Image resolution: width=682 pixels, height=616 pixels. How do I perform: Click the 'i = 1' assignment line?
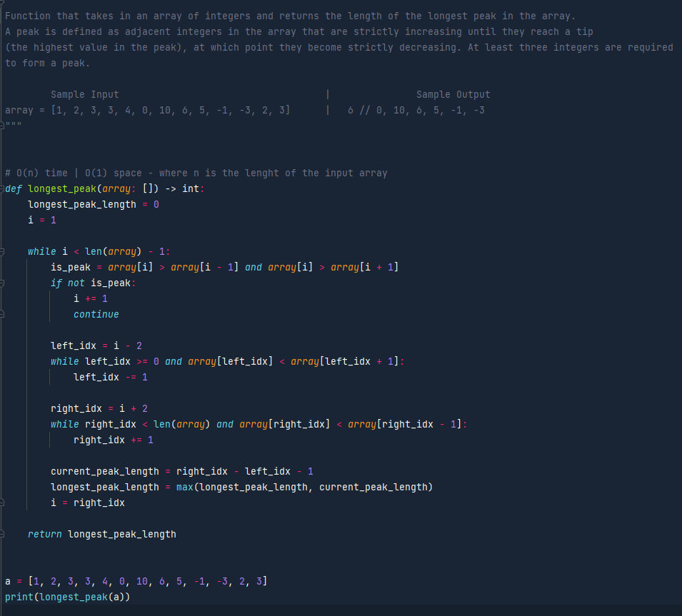pyautogui.click(x=42, y=220)
